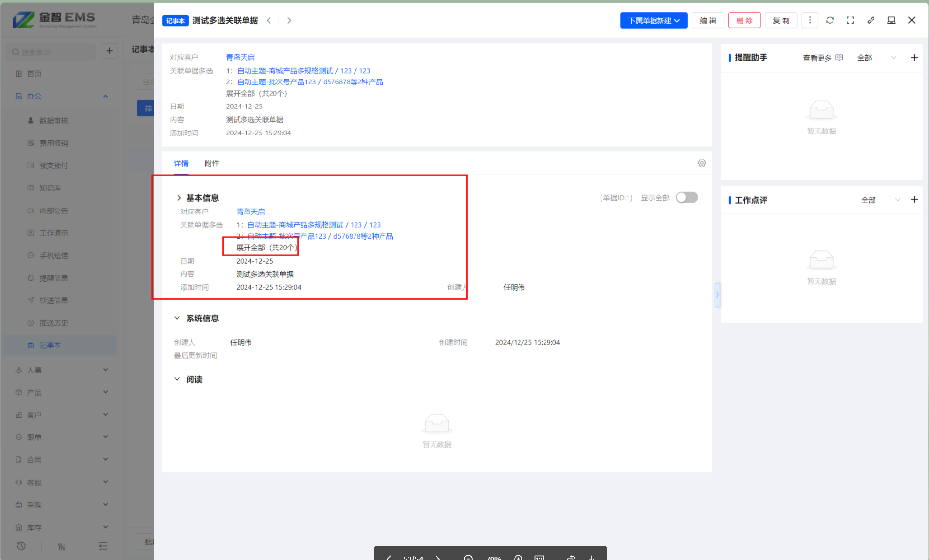This screenshot has width=929, height=560.
Task: Open the 下属单据新建 dropdown
Action: pos(654,21)
